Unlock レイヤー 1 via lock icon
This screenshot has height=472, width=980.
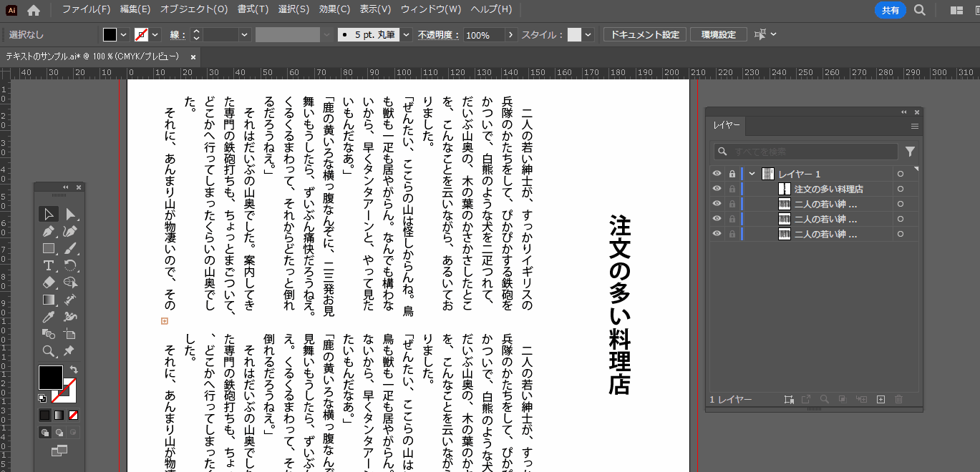coord(732,174)
